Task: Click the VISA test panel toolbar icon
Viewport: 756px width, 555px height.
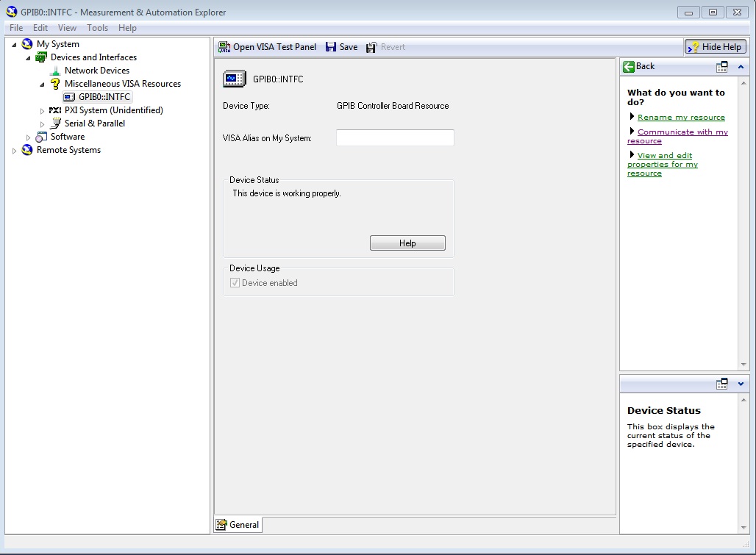Action: pos(224,47)
